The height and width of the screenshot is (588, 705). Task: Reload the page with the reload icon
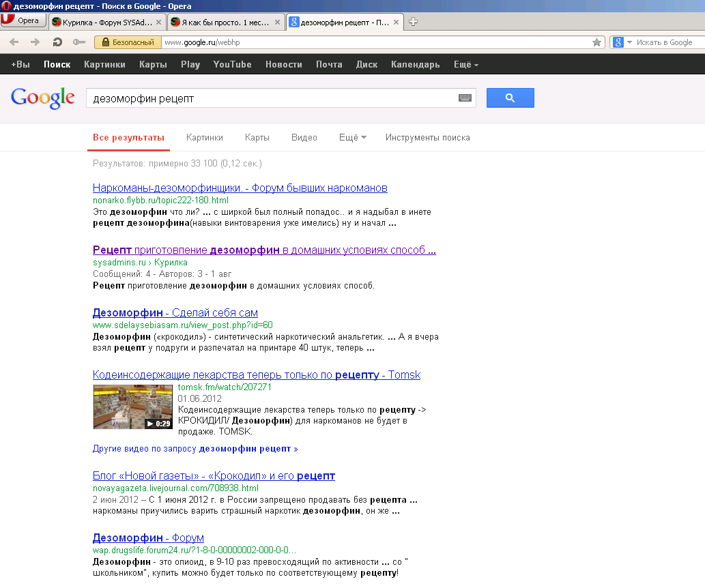(x=57, y=42)
